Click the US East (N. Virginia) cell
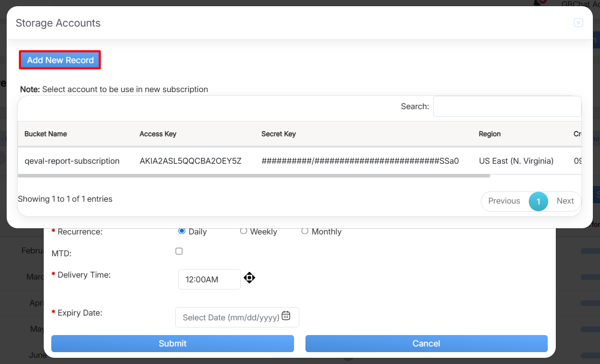Image resolution: width=600 pixels, height=364 pixels. (516, 161)
